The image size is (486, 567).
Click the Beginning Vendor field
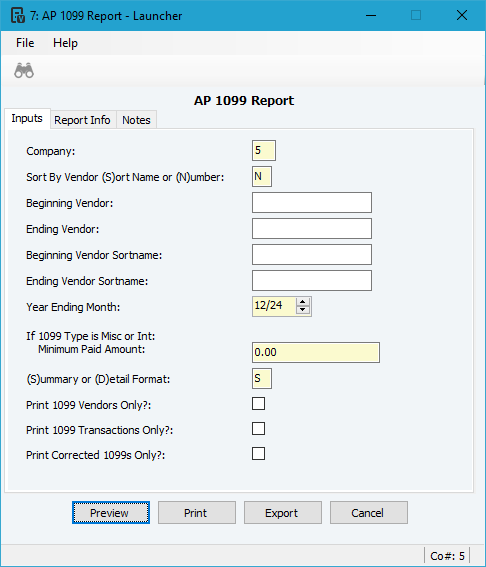[312, 202]
